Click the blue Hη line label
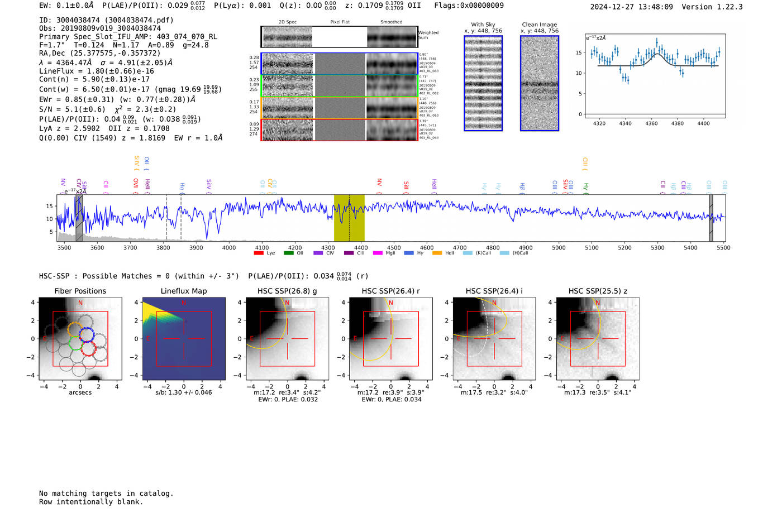The image size is (782, 532). [182, 188]
